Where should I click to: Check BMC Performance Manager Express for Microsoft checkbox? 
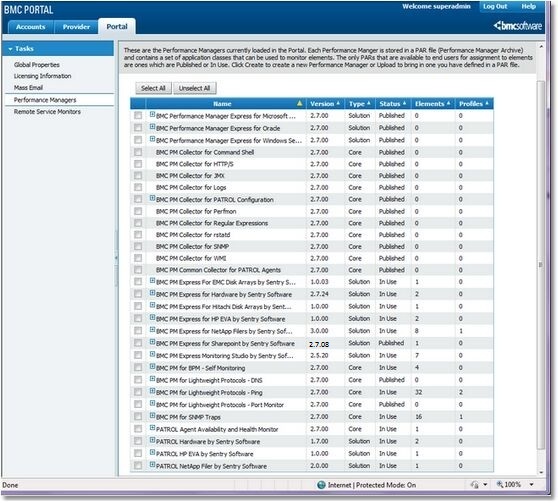[x=138, y=115]
